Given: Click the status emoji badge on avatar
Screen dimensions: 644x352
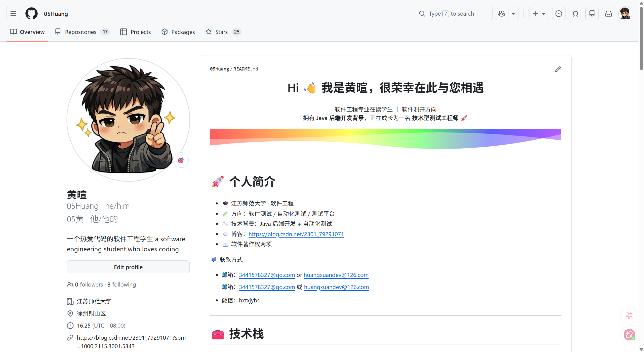Looking at the screenshot, I should click(181, 160).
